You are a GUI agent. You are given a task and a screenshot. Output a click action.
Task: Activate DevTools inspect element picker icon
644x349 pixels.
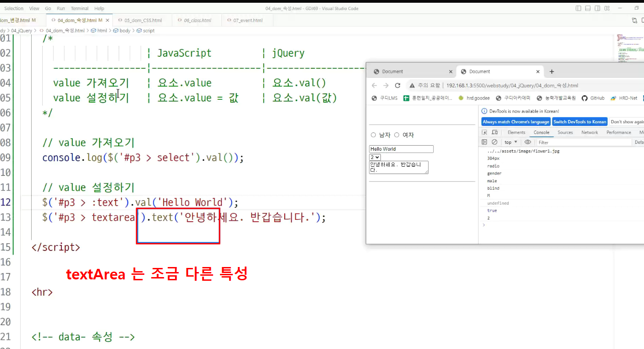(x=484, y=132)
